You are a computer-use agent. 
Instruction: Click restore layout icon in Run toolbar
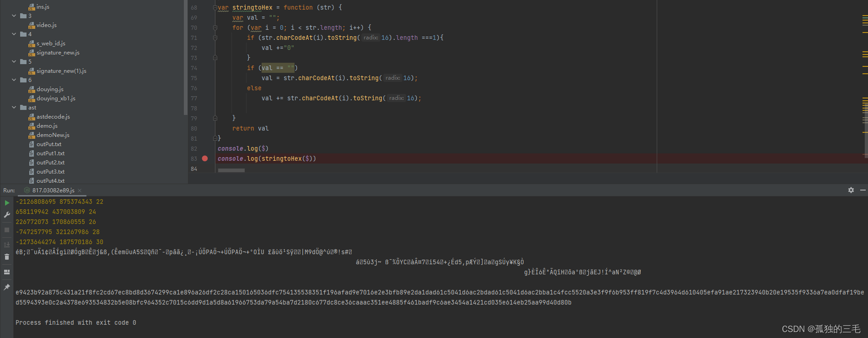click(7, 272)
